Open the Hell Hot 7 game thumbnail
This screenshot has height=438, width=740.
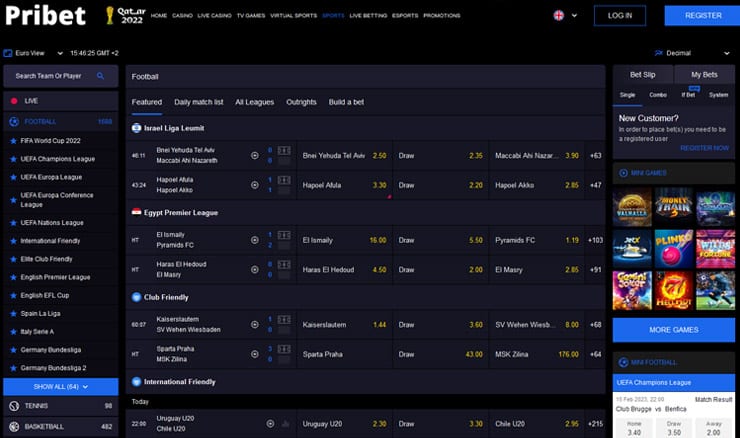pos(673,290)
